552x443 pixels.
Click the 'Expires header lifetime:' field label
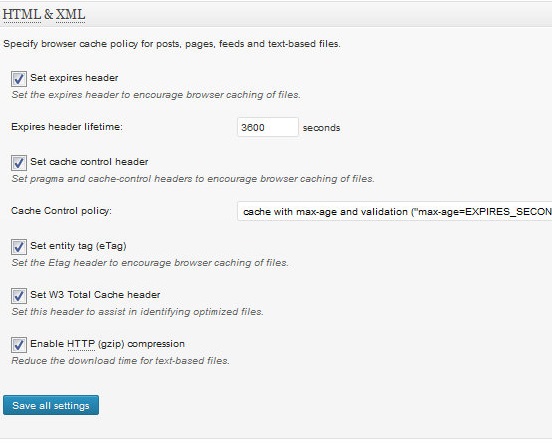[67, 127]
